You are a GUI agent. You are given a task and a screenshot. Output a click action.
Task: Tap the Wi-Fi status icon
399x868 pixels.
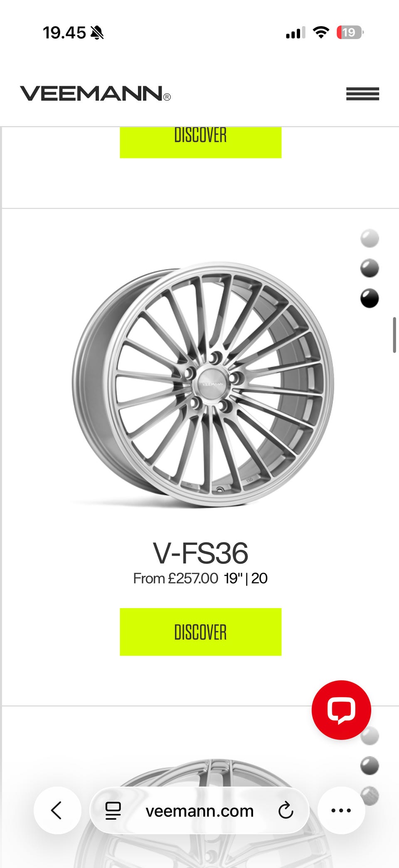[321, 32]
